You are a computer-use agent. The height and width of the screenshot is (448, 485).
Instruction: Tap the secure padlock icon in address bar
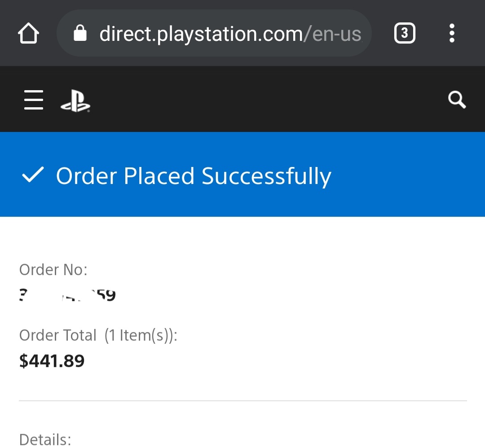pyautogui.click(x=80, y=33)
